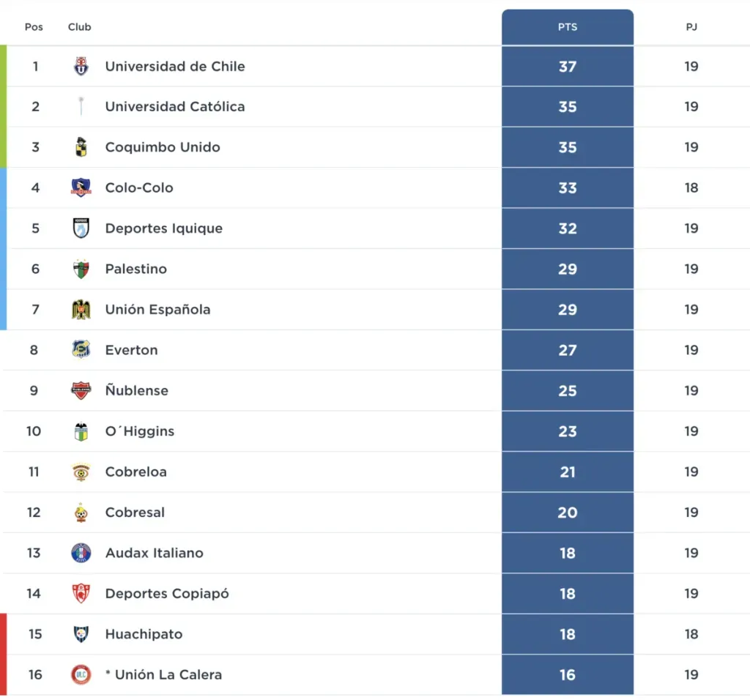Click the Colo-Colo club badge
The image size is (750, 700).
click(81, 187)
